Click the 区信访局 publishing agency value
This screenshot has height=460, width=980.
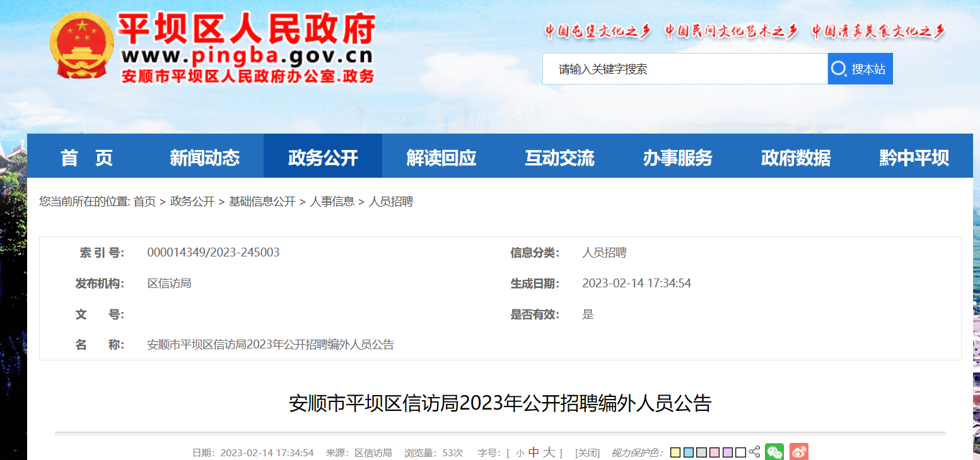click(169, 284)
